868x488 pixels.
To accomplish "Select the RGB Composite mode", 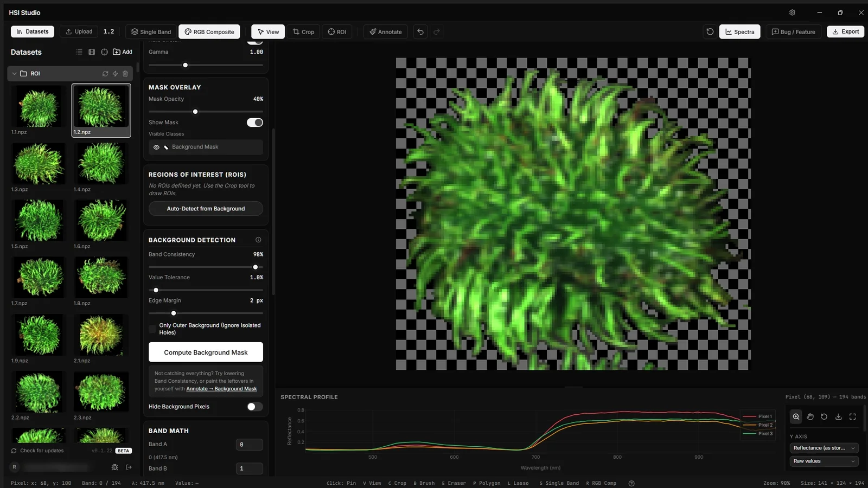I will pos(209,32).
